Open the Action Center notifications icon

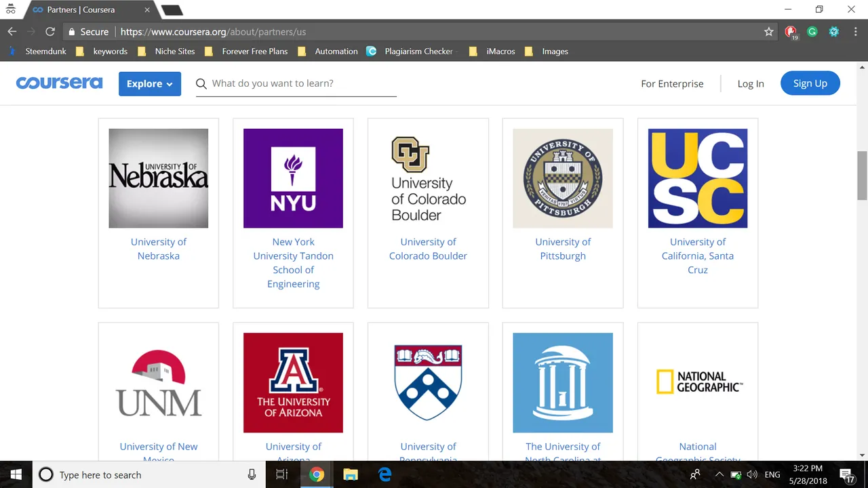click(x=846, y=475)
